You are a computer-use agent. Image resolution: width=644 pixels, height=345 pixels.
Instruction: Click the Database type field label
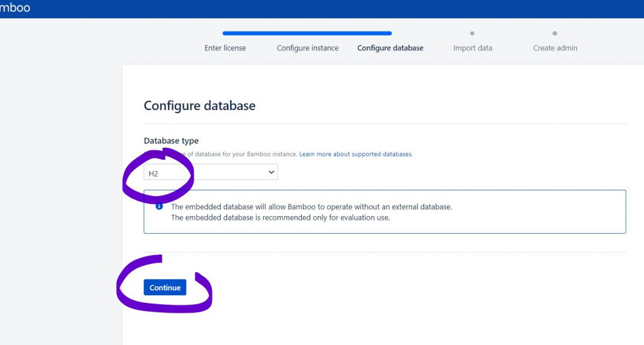(171, 141)
